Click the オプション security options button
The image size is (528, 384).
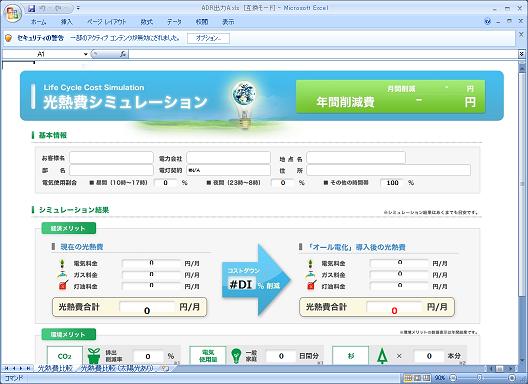coord(208,38)
